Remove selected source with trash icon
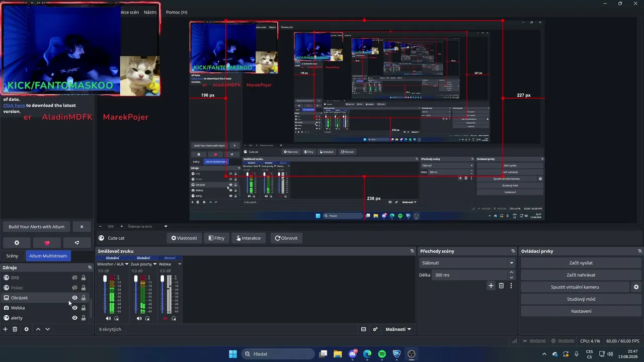Image resolution: width=644 pixels, height=362 pixels. (15, 329)
